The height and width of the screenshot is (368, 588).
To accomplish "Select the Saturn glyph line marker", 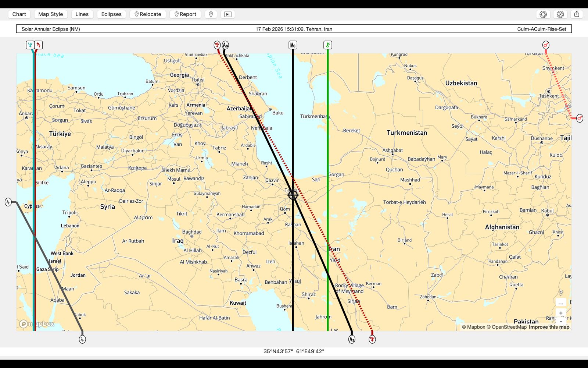I will [x=39, y=45].
